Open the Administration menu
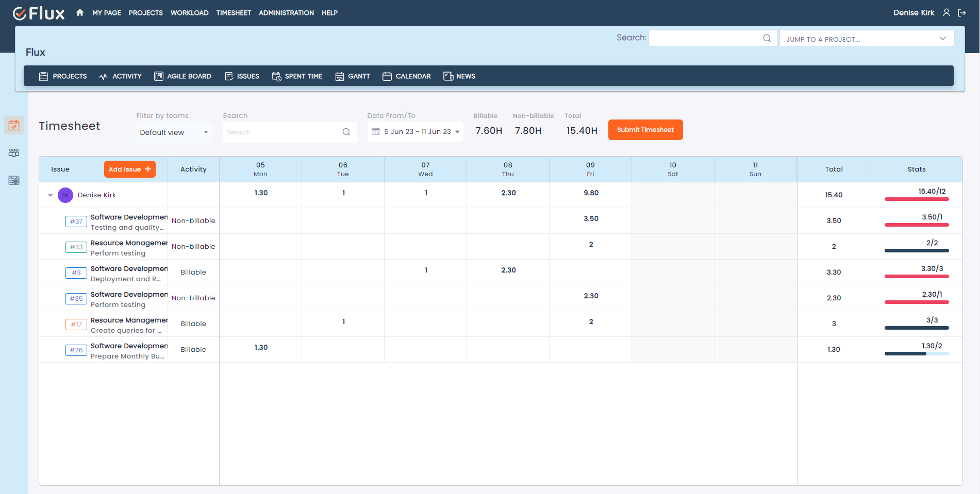Image resolution: width=980 pixels, height=494 pixels. pos(286,12)
